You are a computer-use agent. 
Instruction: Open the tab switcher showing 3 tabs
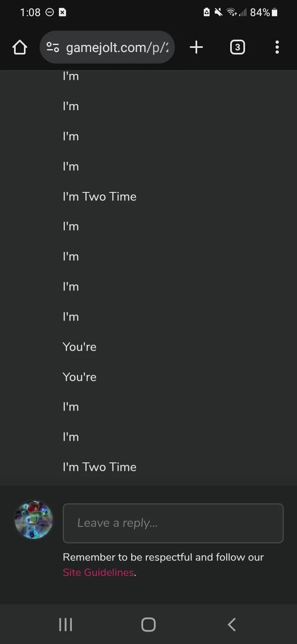click(x=237, y=47)
